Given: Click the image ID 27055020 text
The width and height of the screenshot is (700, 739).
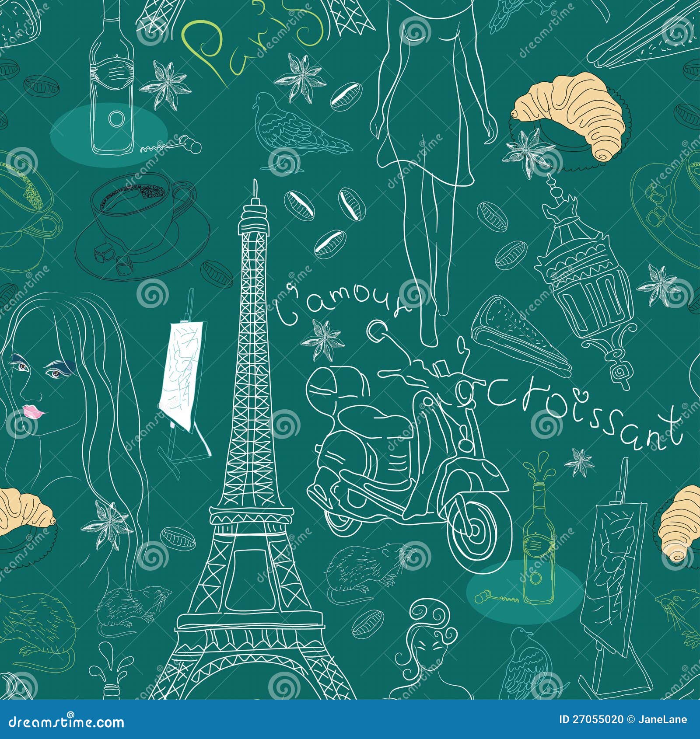Looking at the screenshot, I should click(591, 720).
